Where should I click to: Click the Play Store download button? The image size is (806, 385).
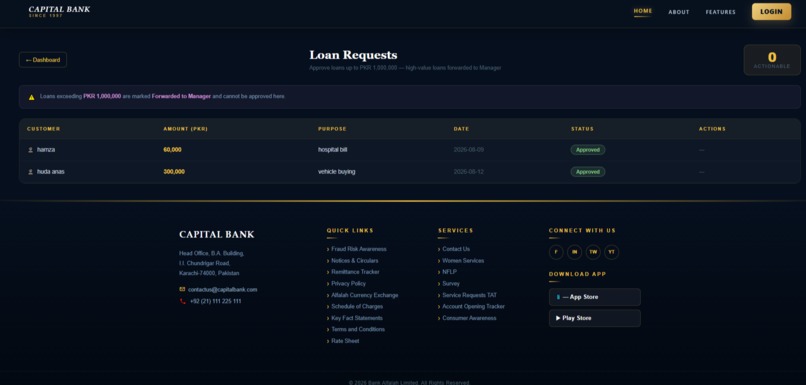(594, 318)
